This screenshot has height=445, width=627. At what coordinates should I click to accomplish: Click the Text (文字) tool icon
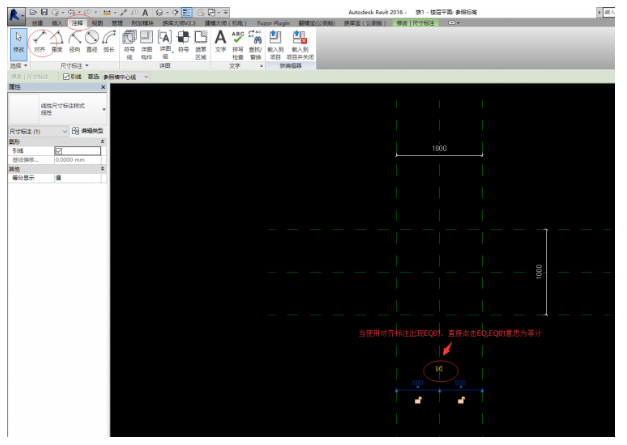point(220,40)
